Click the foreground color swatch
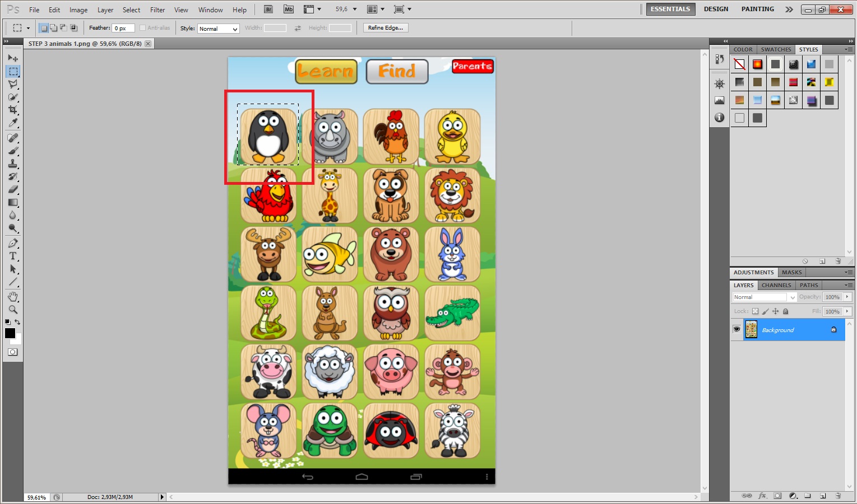 pos(10,333)
